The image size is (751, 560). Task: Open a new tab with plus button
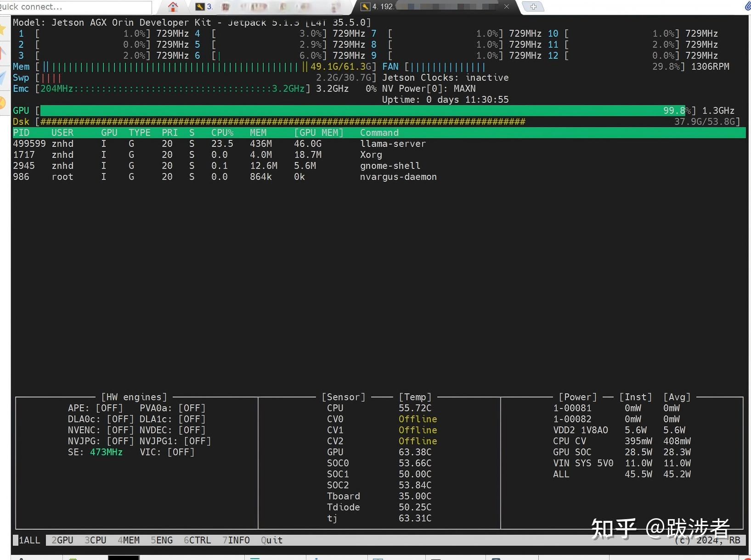533,6
